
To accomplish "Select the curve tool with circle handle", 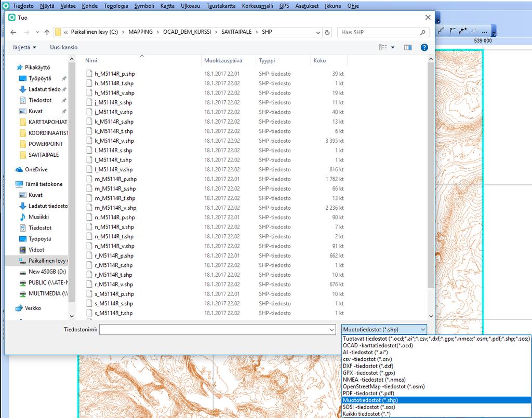I will (x=452, y=31).
